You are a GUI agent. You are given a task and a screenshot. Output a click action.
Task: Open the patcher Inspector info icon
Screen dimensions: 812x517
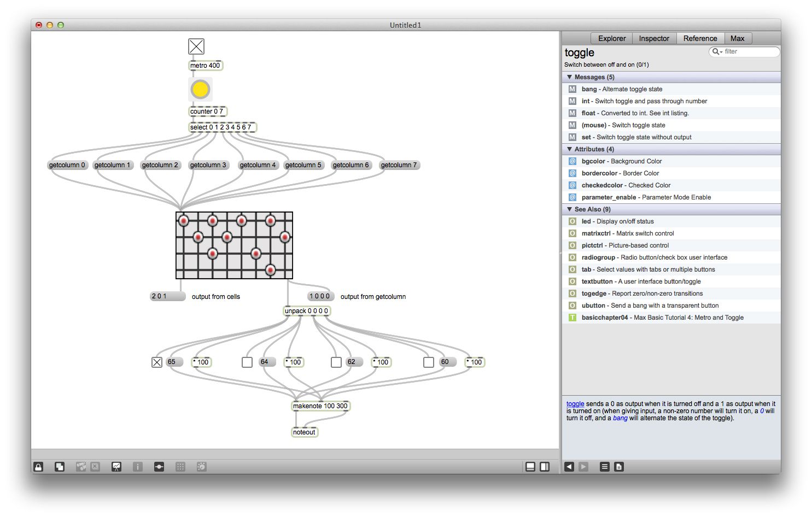(137, 467)
